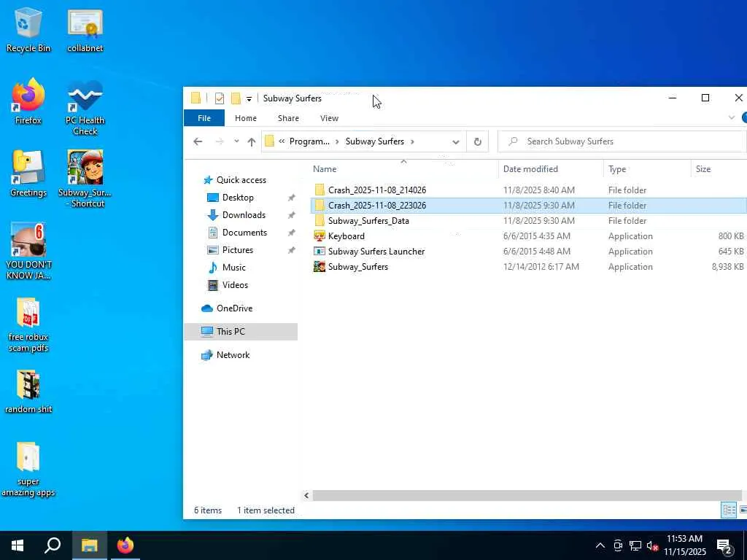The image size is (747, 560).
Task: Open the View ribbon tab
Action: (x=329, y=118)
